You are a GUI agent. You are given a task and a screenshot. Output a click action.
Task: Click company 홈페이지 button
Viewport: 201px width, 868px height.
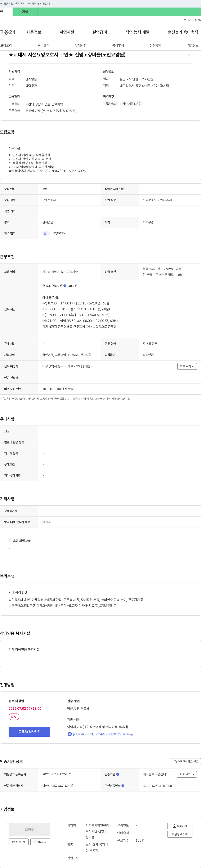click(180, 826)
